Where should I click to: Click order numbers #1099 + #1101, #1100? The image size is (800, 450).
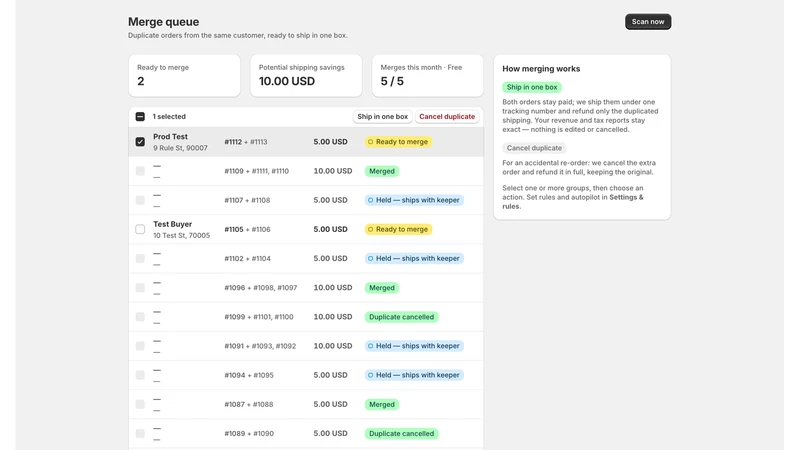click(x=259, y=317)
